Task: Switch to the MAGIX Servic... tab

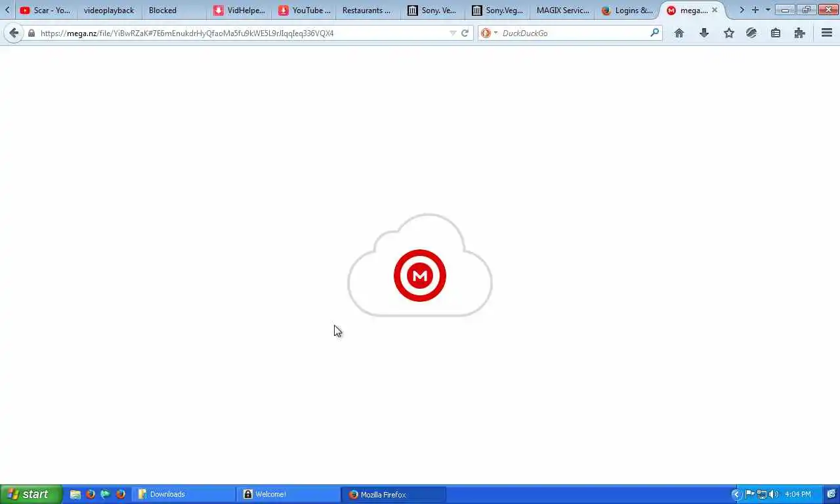Action: coord(562,10)
